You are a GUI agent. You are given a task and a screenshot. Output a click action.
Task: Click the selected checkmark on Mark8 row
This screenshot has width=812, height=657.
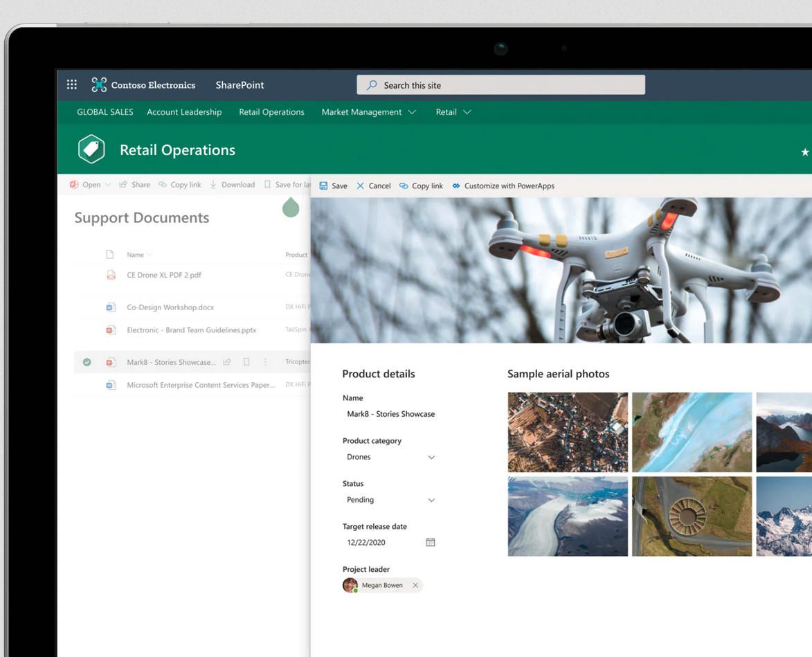(x=87, y=361)
